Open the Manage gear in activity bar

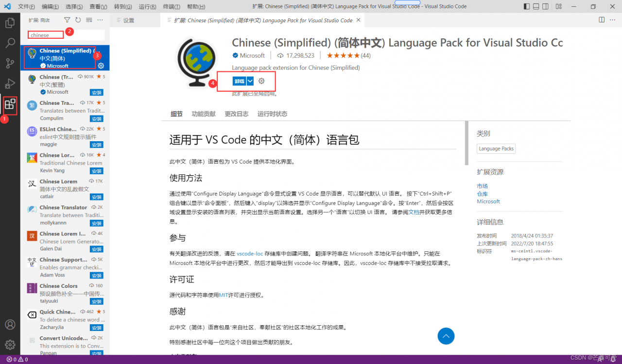point(10,345)
